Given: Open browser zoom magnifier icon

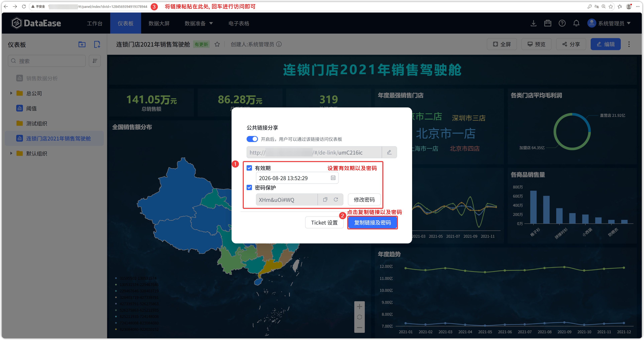Looking at the screenshot, I should (604, 7).
